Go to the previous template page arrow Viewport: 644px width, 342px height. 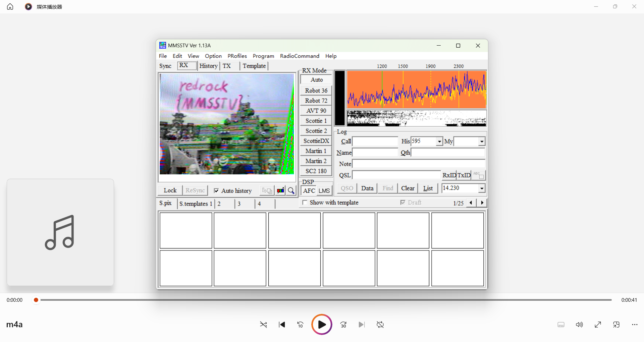(471, 203)
